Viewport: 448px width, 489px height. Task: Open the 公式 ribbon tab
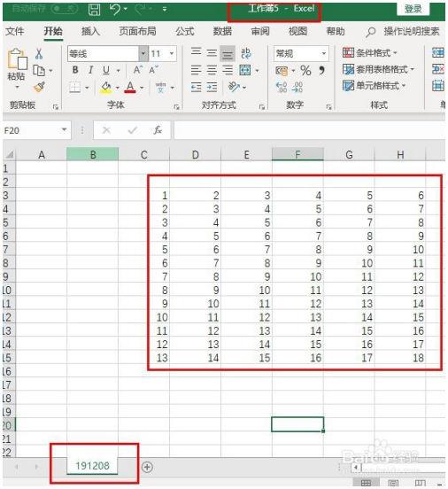tap(184, 31)
